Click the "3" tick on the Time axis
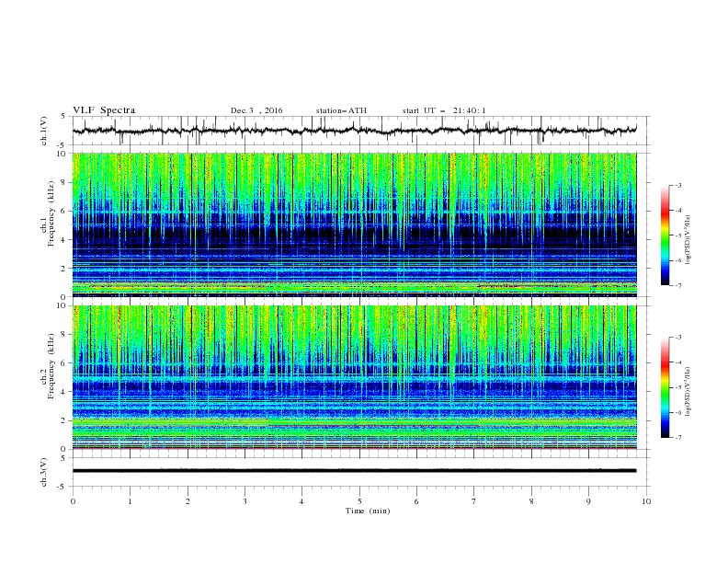 [245, 501]
